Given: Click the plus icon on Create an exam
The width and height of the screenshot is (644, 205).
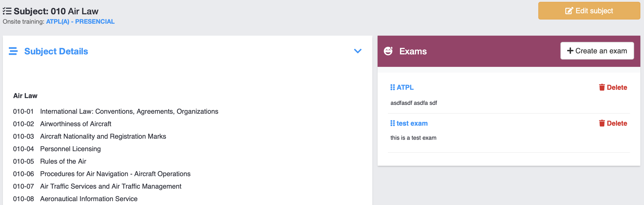Looking at the screenshot, I should pos(570,51).
